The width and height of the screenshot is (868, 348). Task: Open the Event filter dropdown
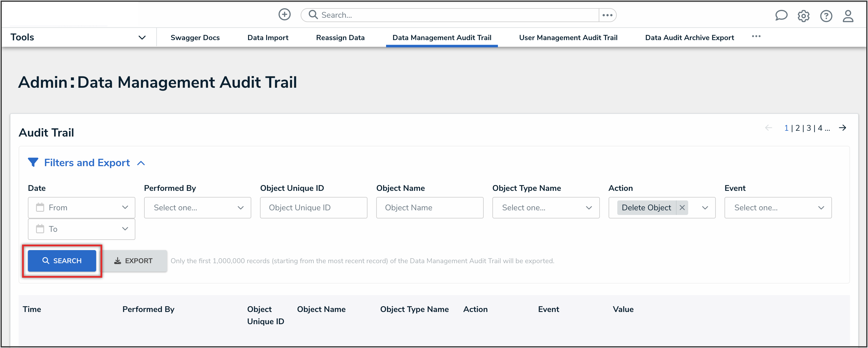click(x=778, y=207)
